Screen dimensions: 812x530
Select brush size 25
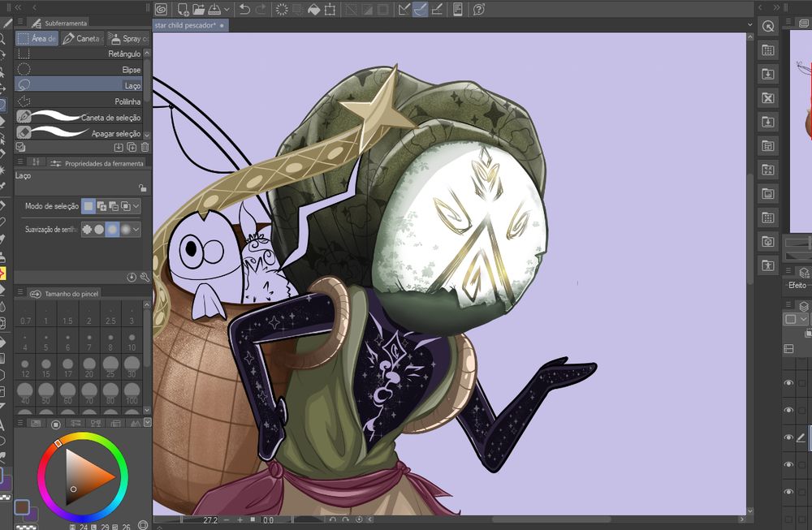[x=110, y=366]
